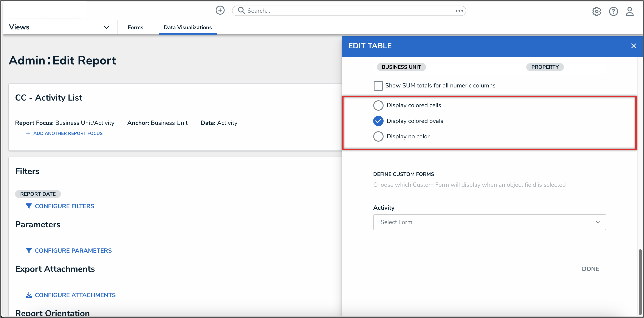
Task: Open the Data Visualizations tab
Action: (x=187, y=28)
